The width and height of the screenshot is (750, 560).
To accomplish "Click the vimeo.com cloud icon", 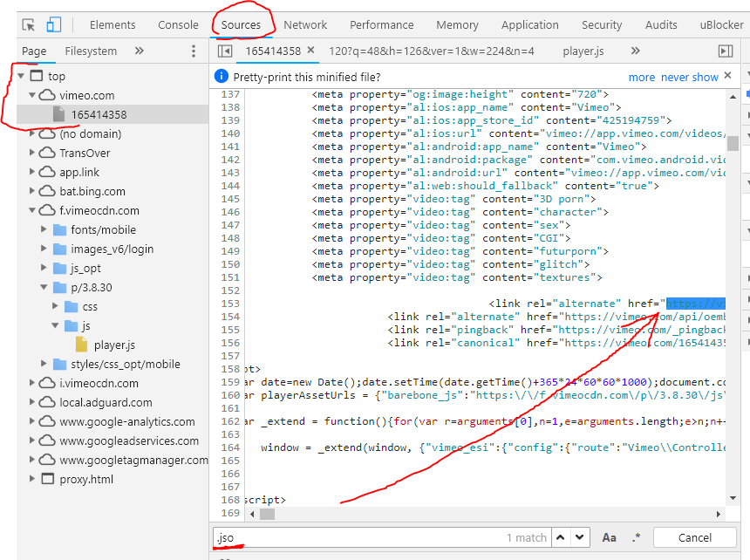I will click(x=47, y=95).
